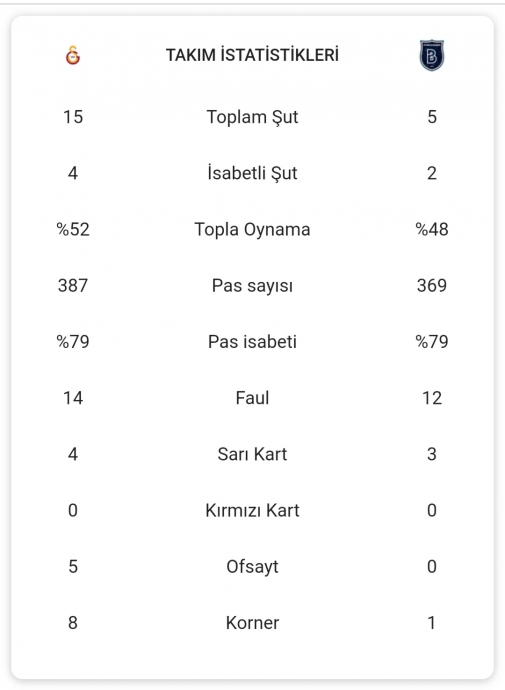Click the Topla Oynama label
The image size is (505, 690).
click(252, 229)
